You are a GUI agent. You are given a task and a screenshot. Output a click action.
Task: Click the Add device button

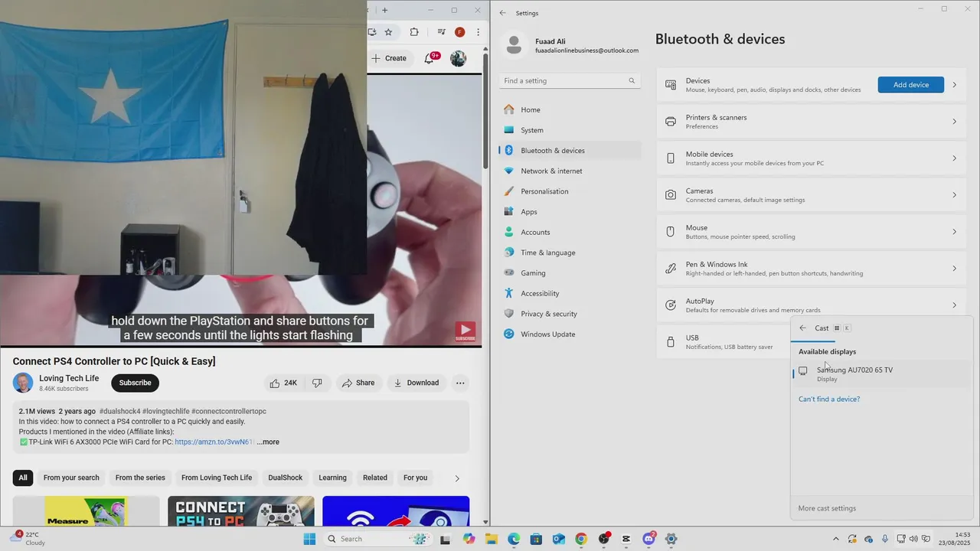pyautogui.click(x=911, y=85)
